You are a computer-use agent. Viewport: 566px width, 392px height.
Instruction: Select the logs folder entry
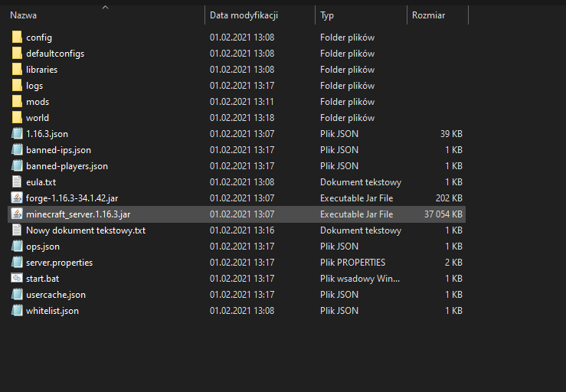(34, 86)
